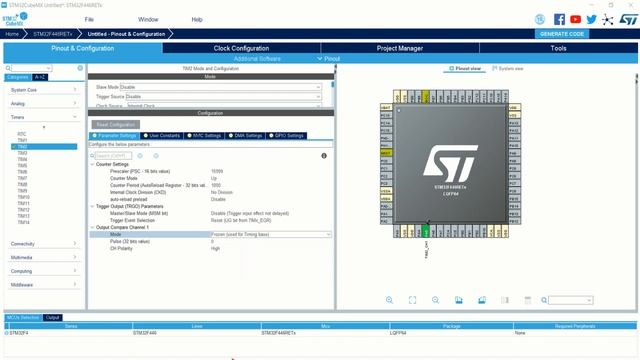Click the parameter info icon

[324, 156]
